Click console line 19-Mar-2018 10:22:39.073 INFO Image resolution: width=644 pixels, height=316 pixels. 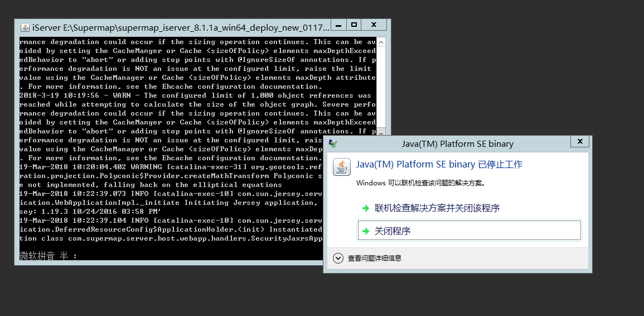(171, 194)
